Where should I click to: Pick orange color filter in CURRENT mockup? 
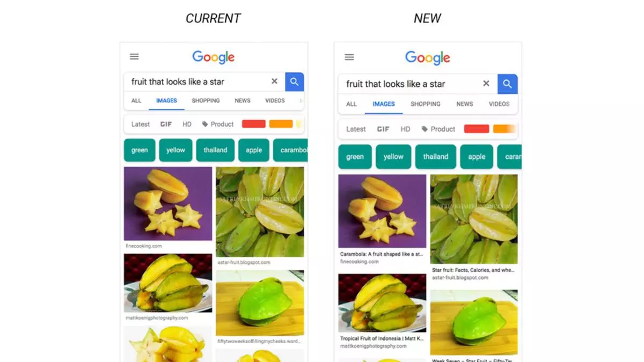coord(281,124)
